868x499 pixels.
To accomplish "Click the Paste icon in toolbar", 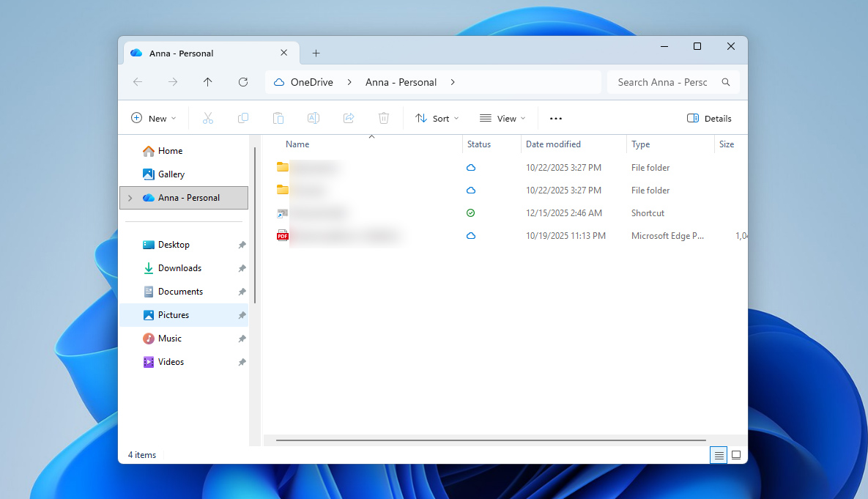I will click(278, 118).
